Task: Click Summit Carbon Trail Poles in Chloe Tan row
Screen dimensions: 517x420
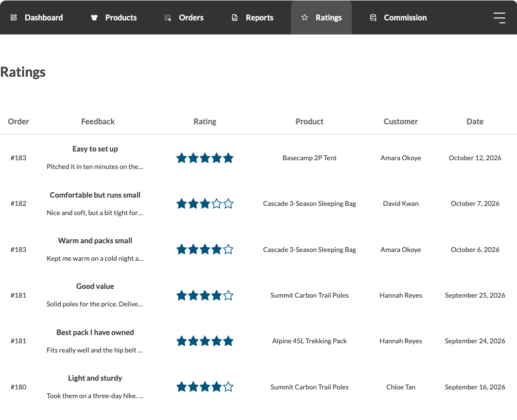Action: point(309,387)
